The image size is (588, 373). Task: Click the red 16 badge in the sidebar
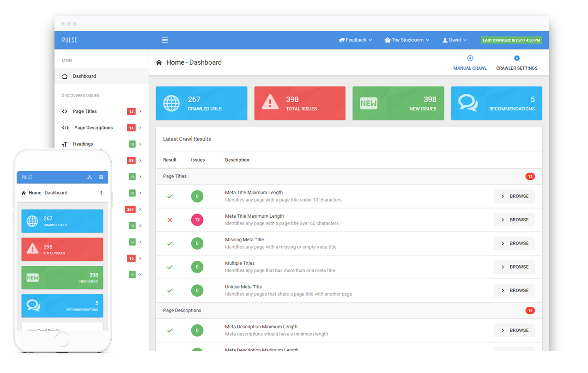point(131,258)
